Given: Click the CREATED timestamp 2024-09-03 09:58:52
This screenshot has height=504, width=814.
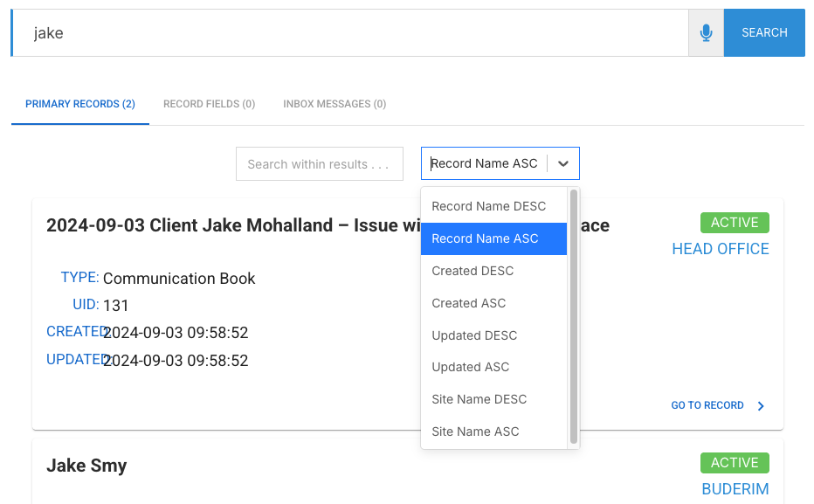Looking at the screenshot, I should (x=176, y=333).
